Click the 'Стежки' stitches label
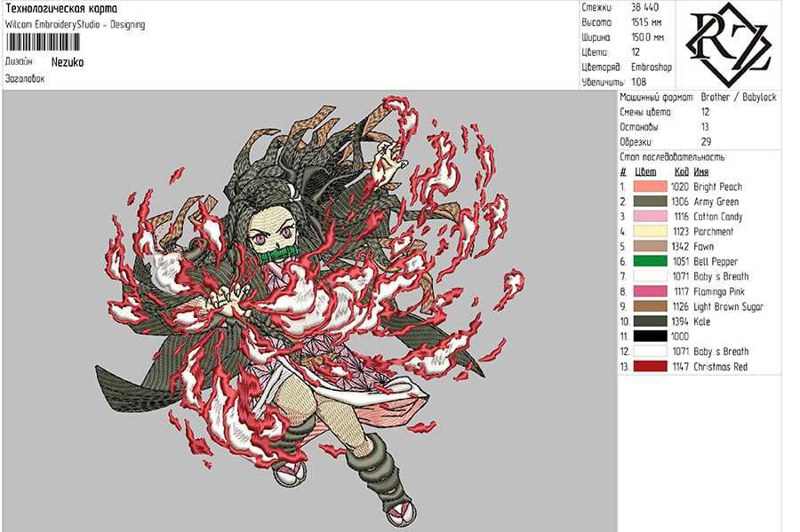Viewport: 800px width, 532px height. (597, 8)
